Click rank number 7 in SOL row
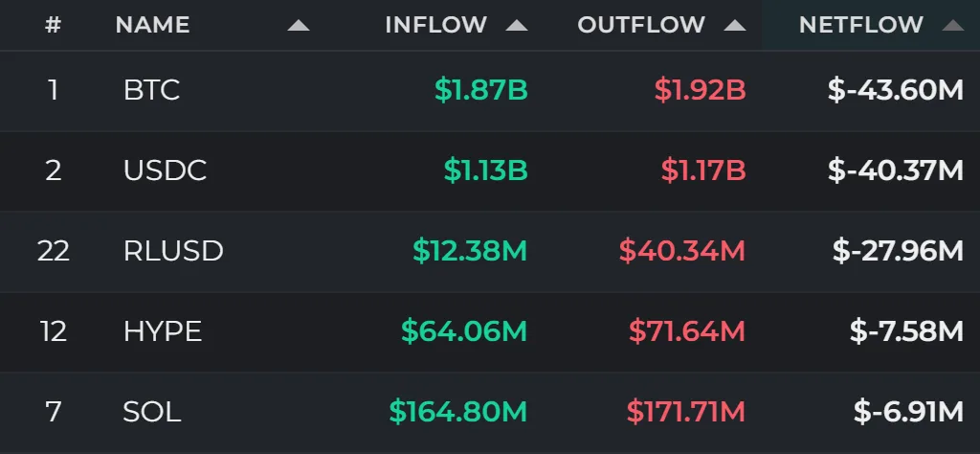 click(x=54, y=412)
